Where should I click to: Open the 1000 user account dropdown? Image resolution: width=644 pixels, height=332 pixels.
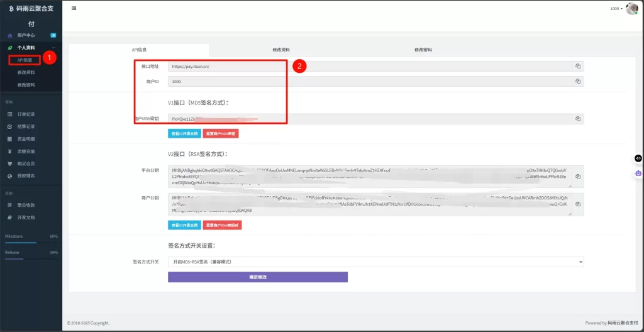coord(616,8)
